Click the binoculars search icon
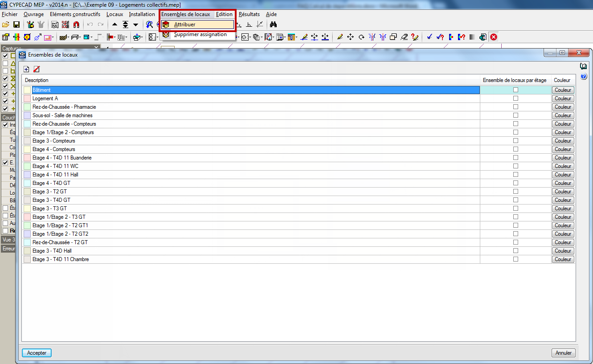Viewport: 593px width, 364px height. [x=274, y=25]
